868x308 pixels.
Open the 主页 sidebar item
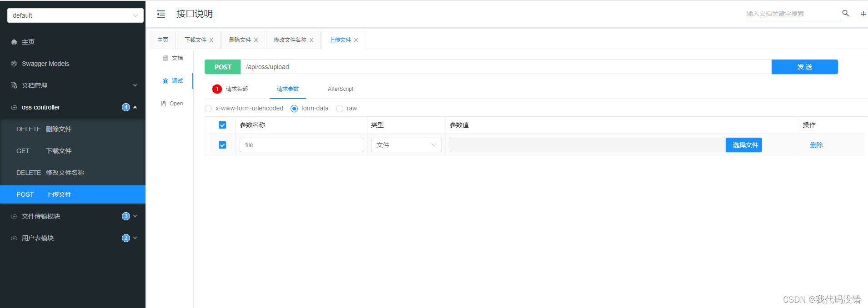73,42
